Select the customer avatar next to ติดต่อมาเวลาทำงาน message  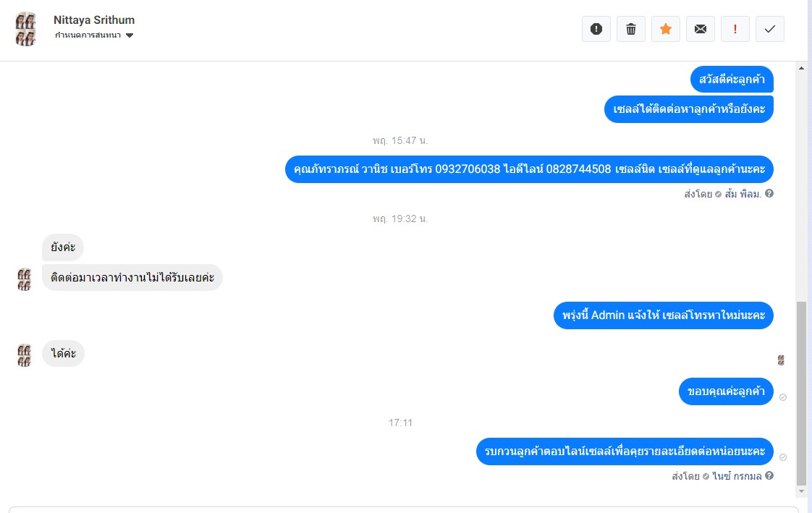(x=24, y=279)
